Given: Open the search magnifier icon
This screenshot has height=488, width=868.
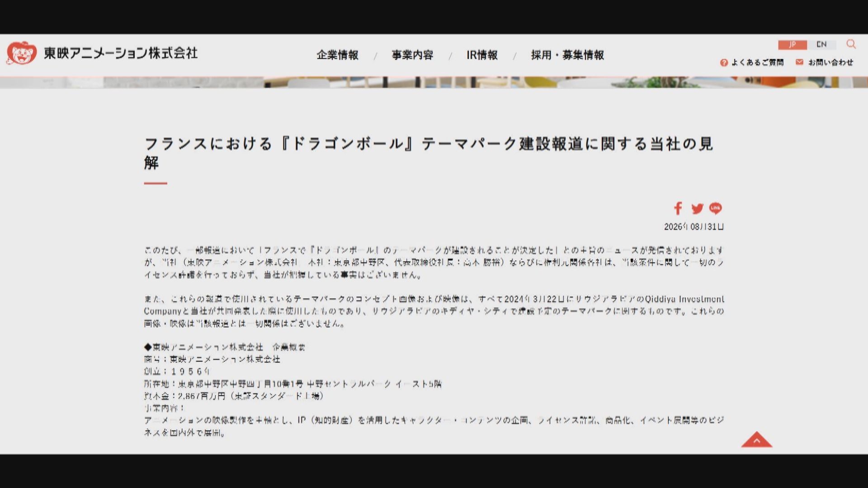Looking at the screenshot, I should click(851, 44).
